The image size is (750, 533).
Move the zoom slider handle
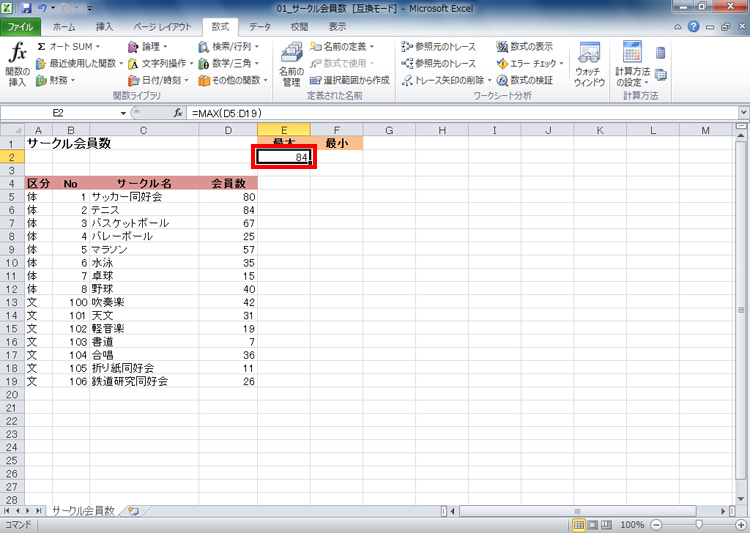699,525
